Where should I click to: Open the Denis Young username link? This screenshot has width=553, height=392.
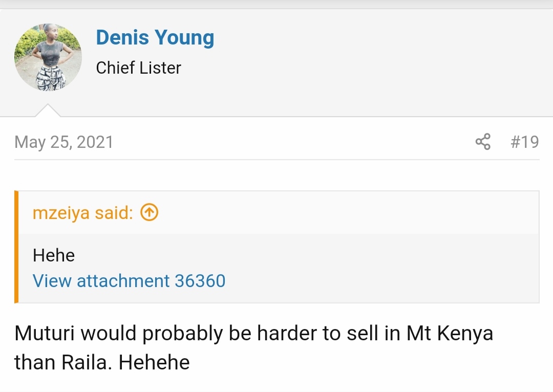(x=155, y=38)
